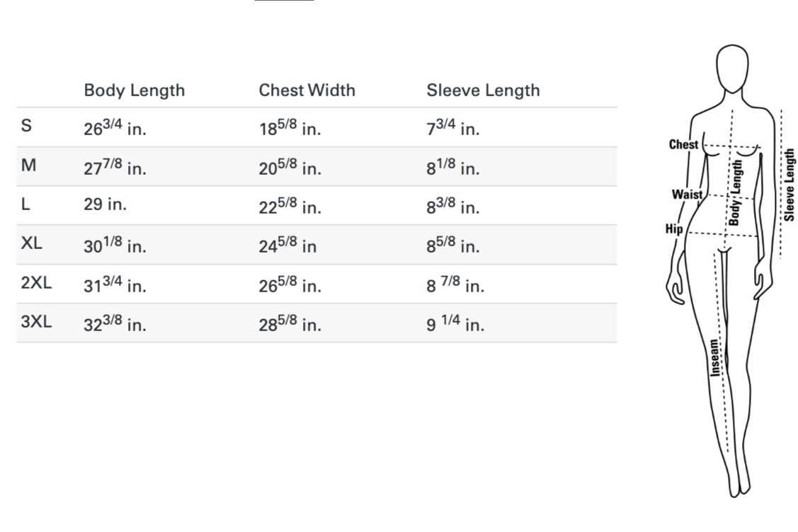Screen dimensions: 798x532
Task: Select the M size row label
Action: click(x=28, y=166)
